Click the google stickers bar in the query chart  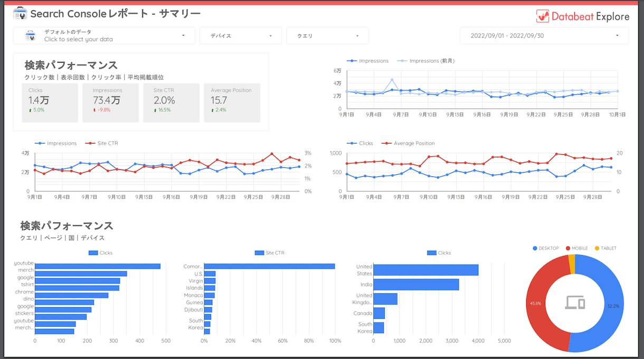click(63, 310)
